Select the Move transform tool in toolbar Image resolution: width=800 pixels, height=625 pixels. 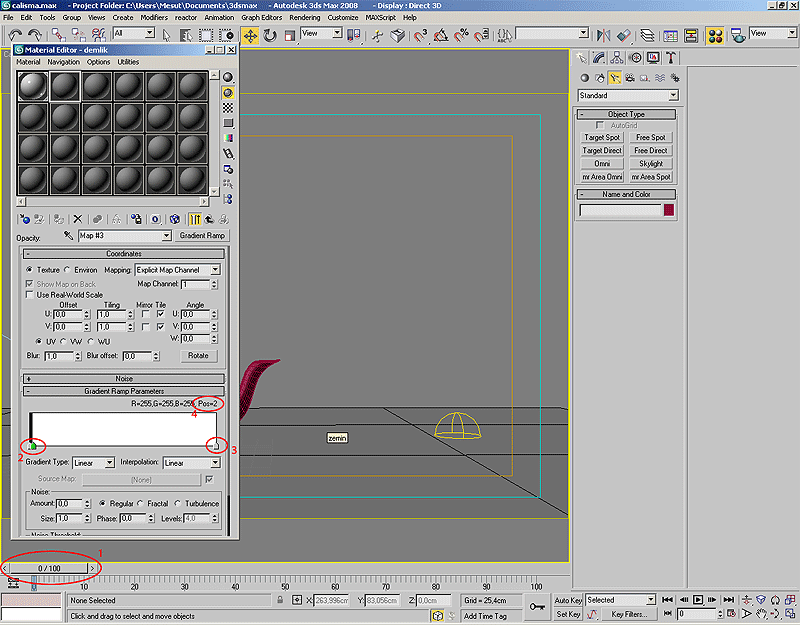click(250, 35)
